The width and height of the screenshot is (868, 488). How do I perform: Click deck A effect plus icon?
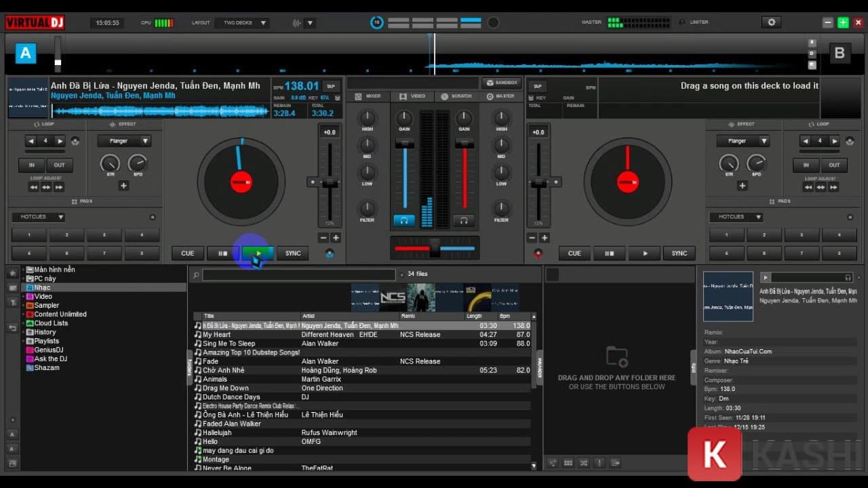[123, 186]
